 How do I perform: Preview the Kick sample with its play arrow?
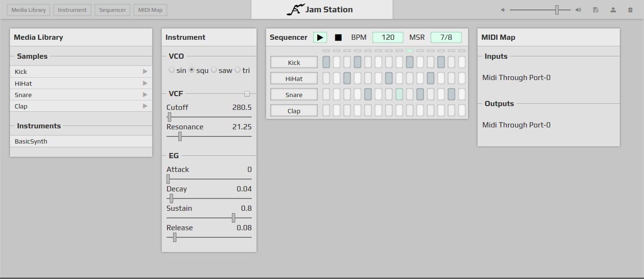click(145, 72)
